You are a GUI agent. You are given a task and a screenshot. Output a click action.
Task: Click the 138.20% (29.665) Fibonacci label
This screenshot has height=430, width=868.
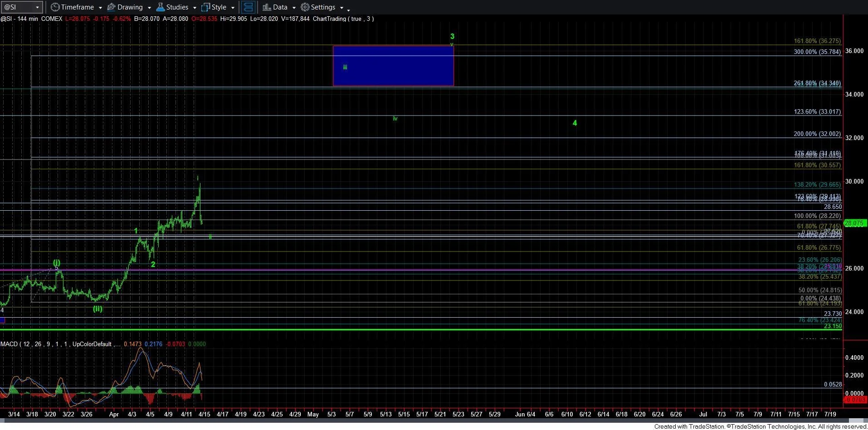point(817,185)
